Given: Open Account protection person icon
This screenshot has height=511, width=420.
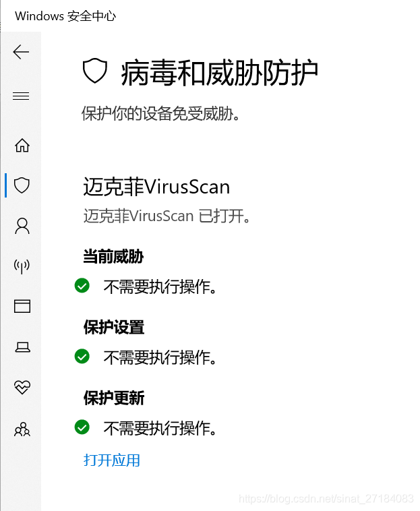Looking at the screenshot, I should click(22, 226).
